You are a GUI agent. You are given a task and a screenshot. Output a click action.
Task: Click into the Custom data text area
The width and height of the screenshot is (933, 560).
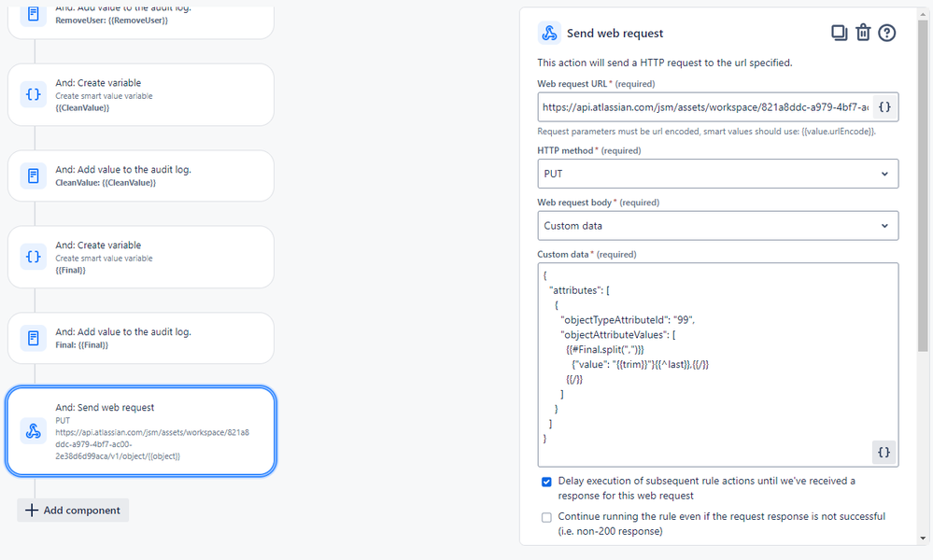(717, 364)
